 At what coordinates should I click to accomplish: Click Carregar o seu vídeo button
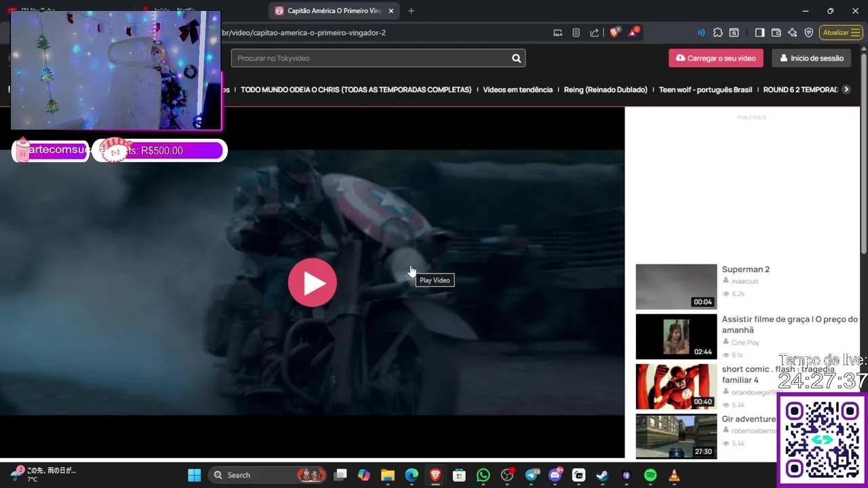[716, 58]
